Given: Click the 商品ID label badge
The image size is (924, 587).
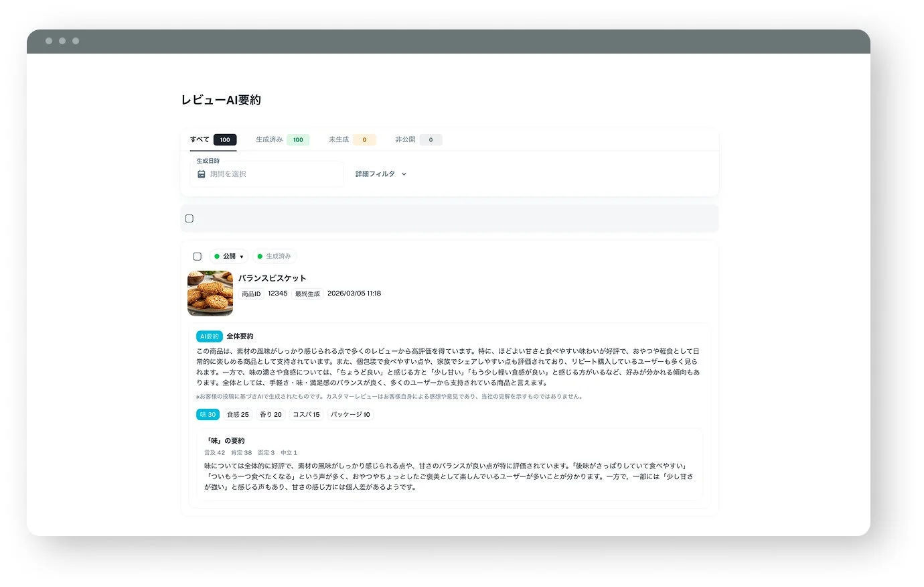Looking at the screenshot, I should click(x=250, y=293).
